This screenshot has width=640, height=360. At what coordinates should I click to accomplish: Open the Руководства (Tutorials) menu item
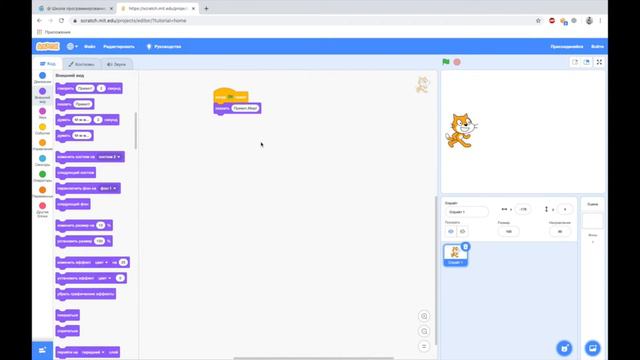pos(164,47)
